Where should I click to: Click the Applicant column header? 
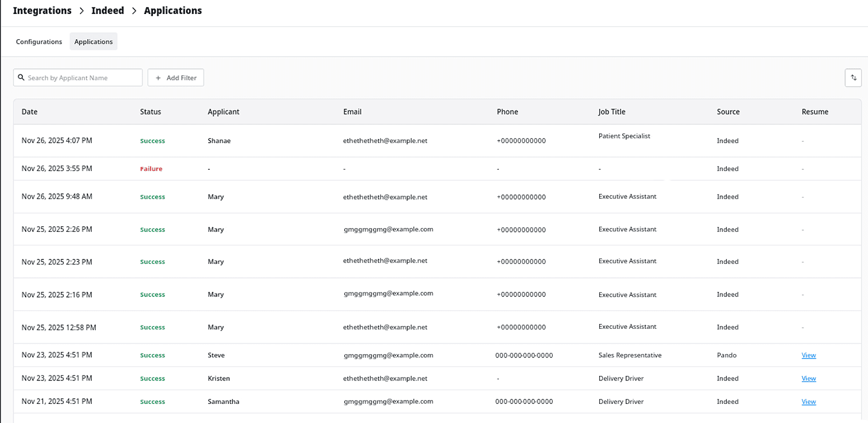tap(223, 111)
